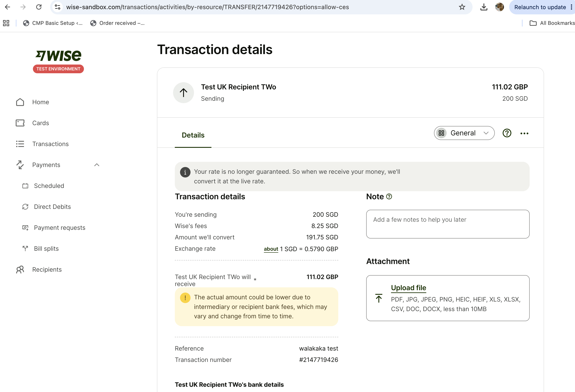
Task: Click the Transactions list icon
Action: pyautogui.click(x=20, y=144)
